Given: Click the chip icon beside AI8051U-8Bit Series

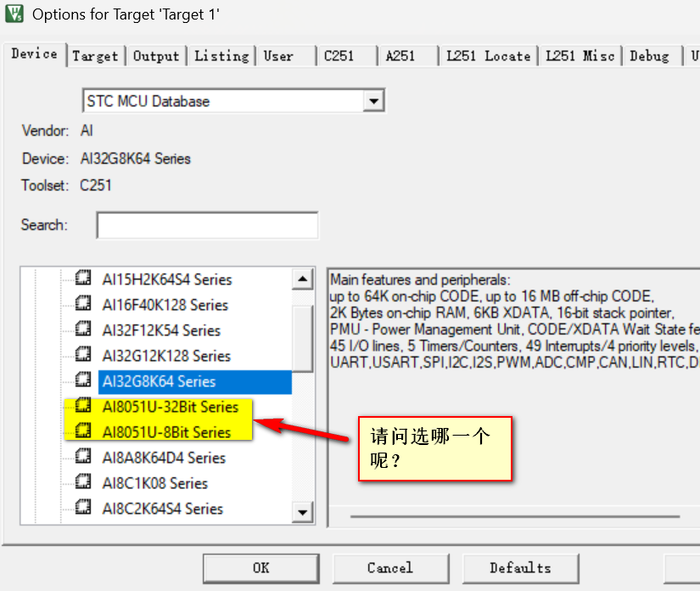Looking at the screenshot, I should pyautogui.click(x=83, y=431).
